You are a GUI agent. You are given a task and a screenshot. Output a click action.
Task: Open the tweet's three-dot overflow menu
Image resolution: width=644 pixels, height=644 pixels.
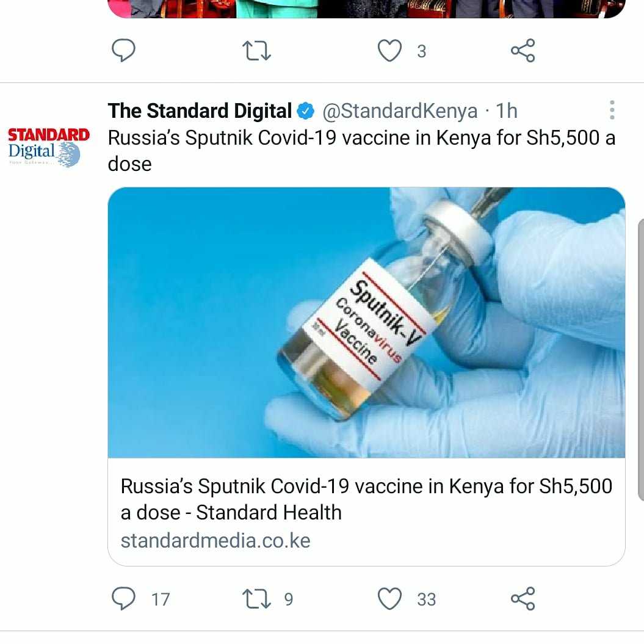pos(612,110)
